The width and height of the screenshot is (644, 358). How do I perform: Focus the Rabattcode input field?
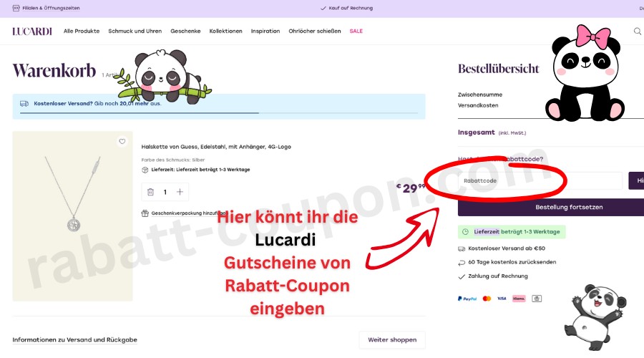point(540,181)
